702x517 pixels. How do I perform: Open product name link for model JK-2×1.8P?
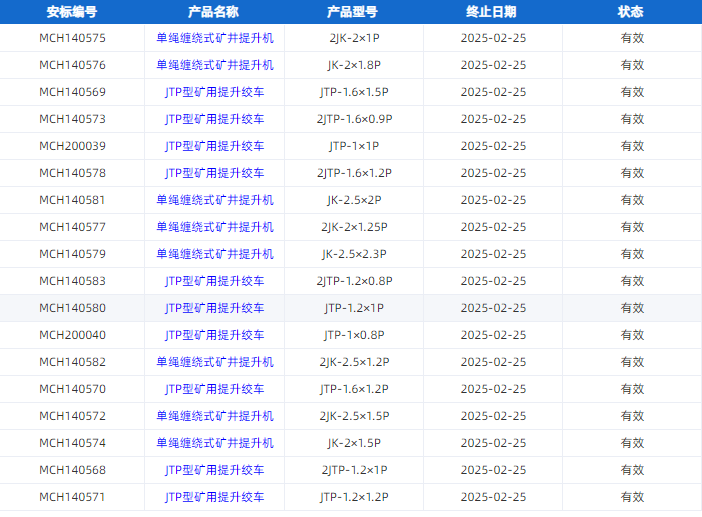coord(214,65)
